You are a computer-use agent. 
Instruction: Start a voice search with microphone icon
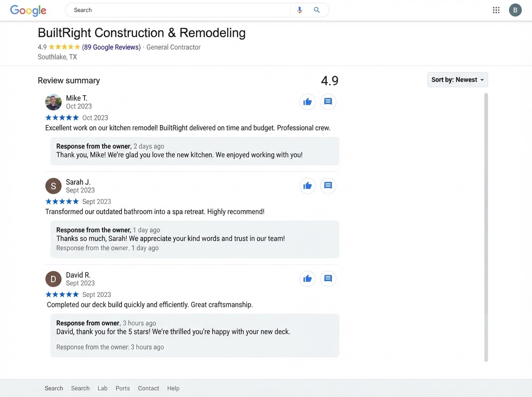(300, 10)
